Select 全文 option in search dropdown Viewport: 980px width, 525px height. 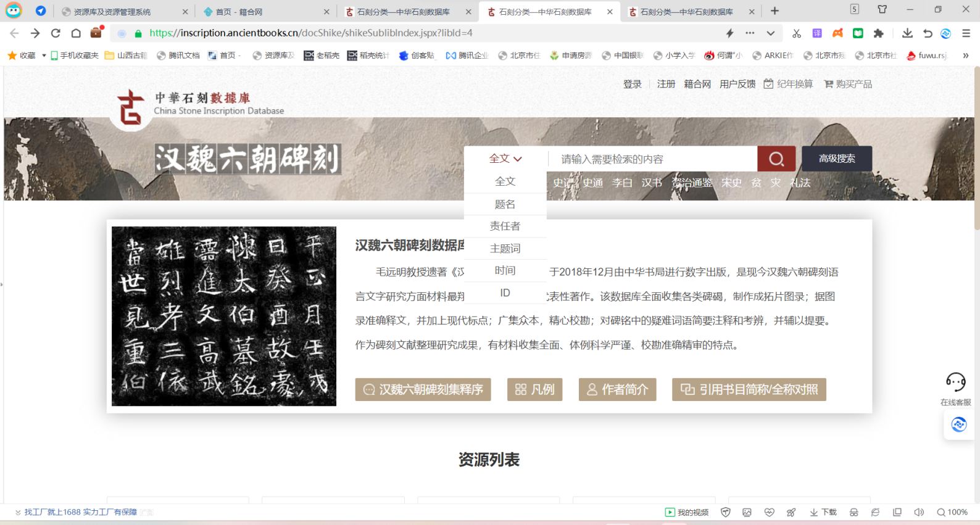pos(505,181)
